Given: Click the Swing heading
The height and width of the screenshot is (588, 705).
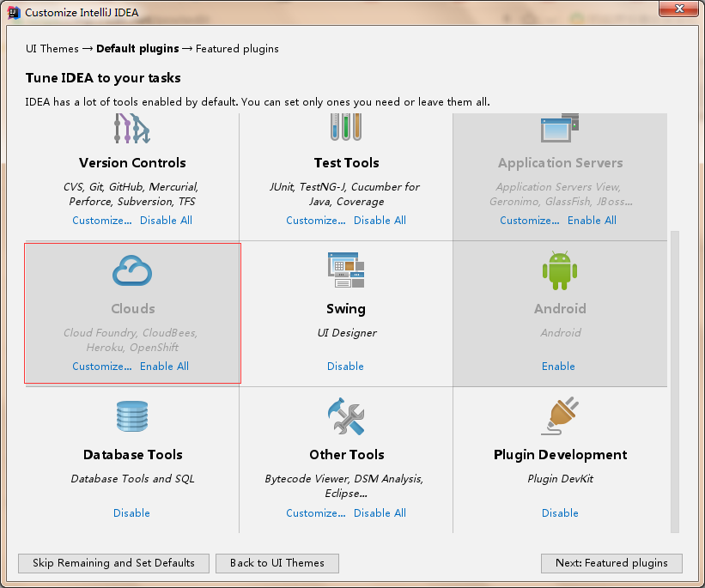Looking at the screenshot, I should pos(346,309).
